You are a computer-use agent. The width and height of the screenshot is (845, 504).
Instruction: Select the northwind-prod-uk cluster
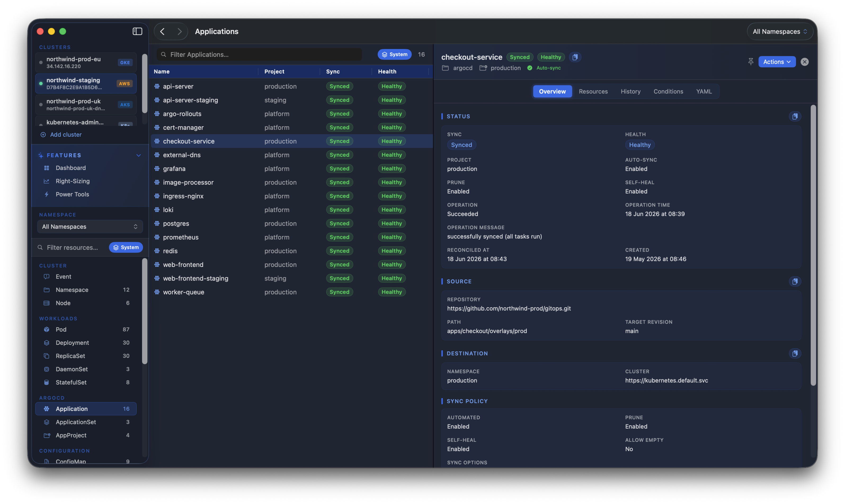pyautogui.click(x=86, y=105)
